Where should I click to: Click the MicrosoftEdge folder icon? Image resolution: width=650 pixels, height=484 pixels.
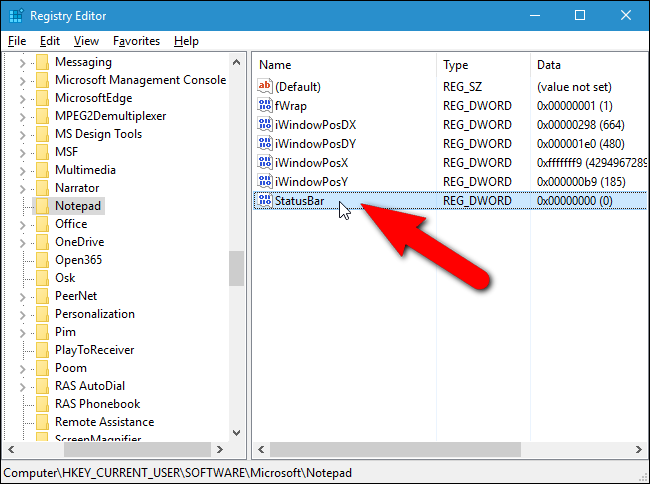42,98
